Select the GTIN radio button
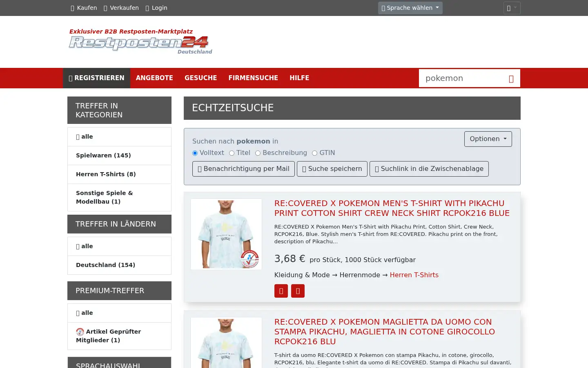The image size is (588, 368). point(314,153)
